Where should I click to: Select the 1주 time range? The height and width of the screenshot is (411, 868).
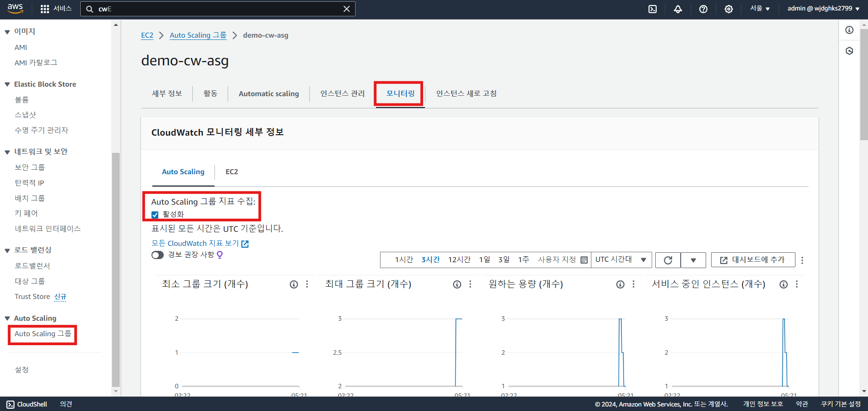tap(524, 260)
